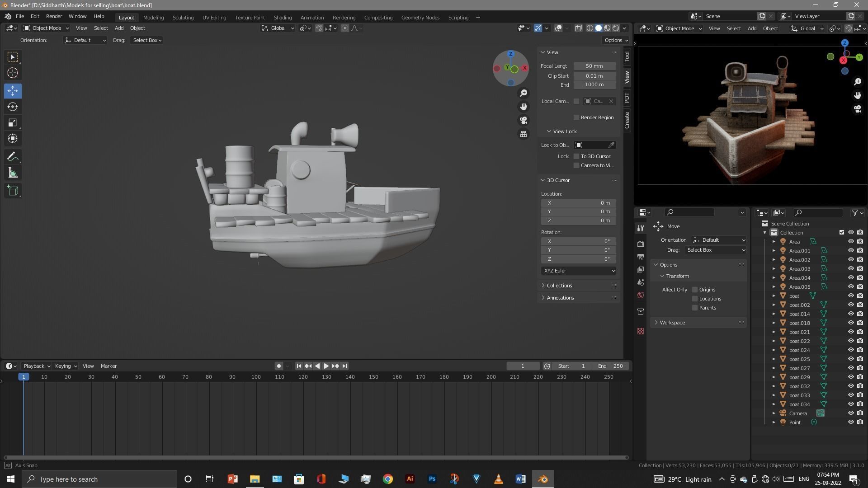Enable Affect Only Locations checkbox
Screen dimensions: 868x488
pos(695,299)
